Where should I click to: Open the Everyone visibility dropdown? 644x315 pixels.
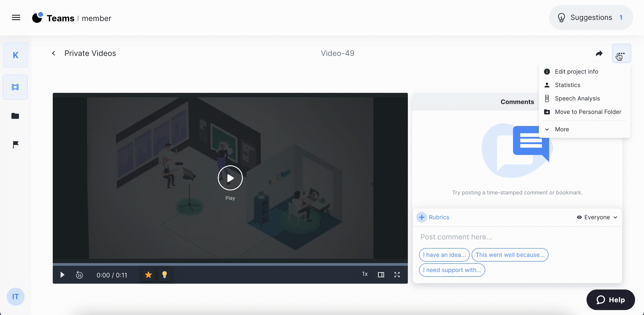[x=597, y=217]
